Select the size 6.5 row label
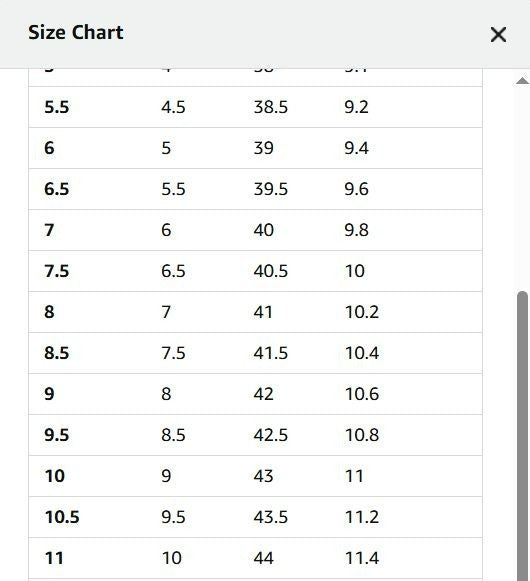The height and width of the screenshot is (581, 530). tap(57, 189)
